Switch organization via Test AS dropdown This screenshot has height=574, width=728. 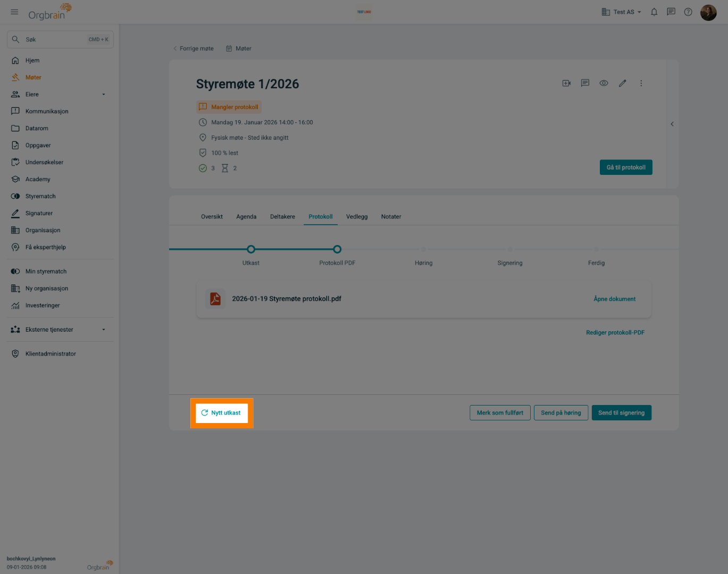coord(621,12)
